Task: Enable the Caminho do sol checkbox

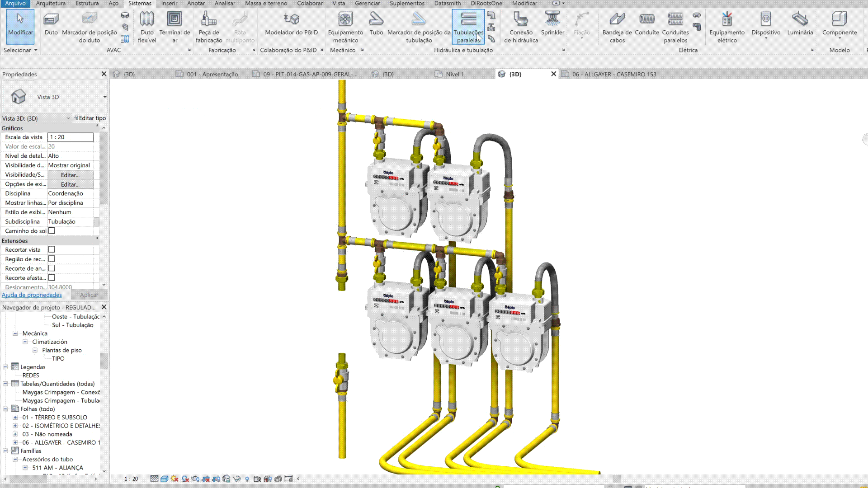Action: [52, 231]
